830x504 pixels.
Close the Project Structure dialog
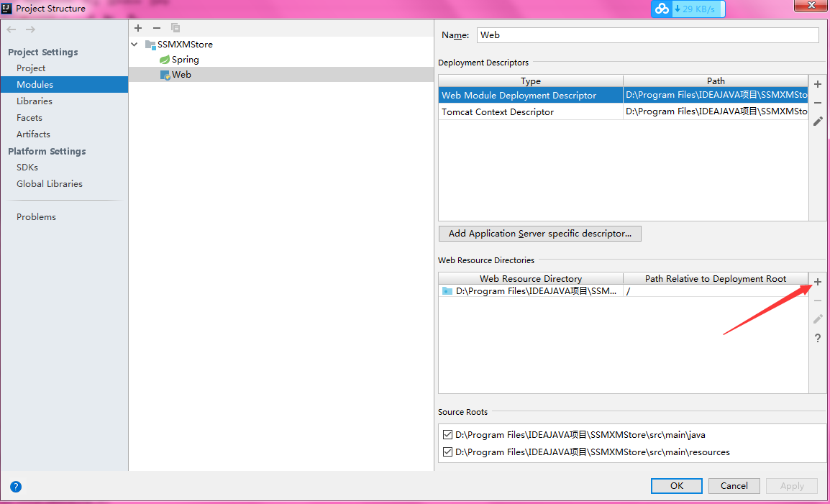(x=811, y=5)
